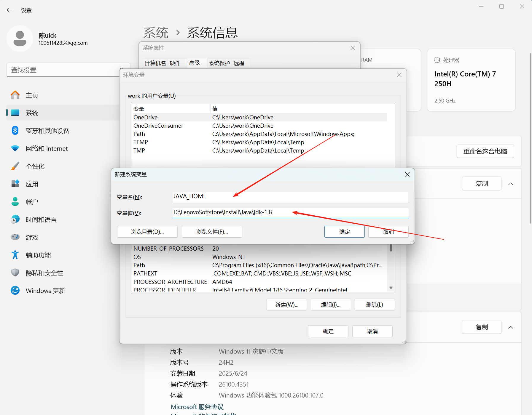The image size is (532, 415).
Task: Switch to the 硬件 tab
Action: click(x=175, y=63)
